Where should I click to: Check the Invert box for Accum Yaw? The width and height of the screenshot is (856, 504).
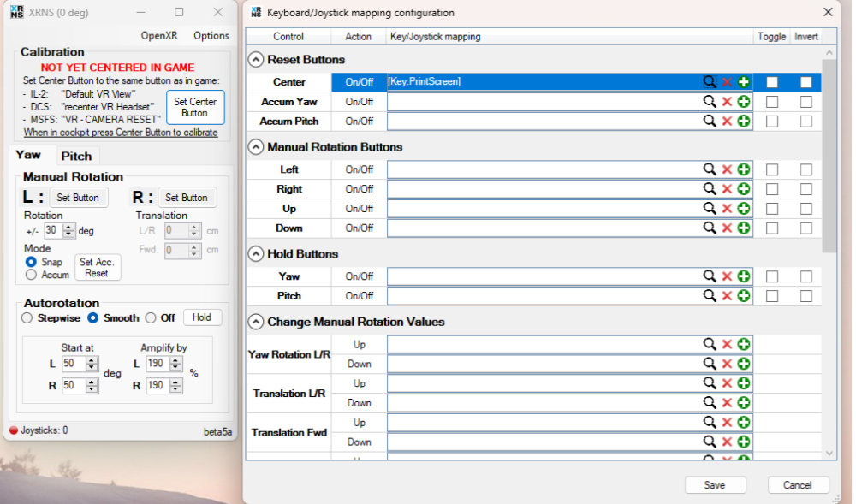coord(805,102)
